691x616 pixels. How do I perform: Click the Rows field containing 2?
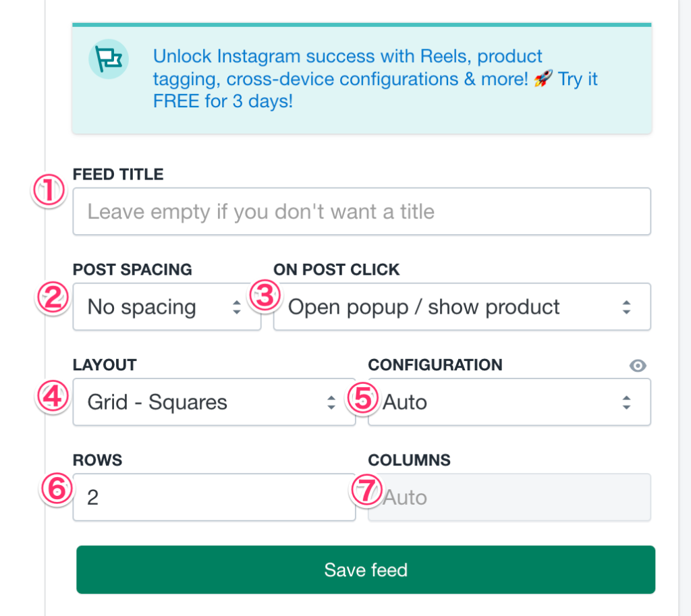click(x=215, y=498)
